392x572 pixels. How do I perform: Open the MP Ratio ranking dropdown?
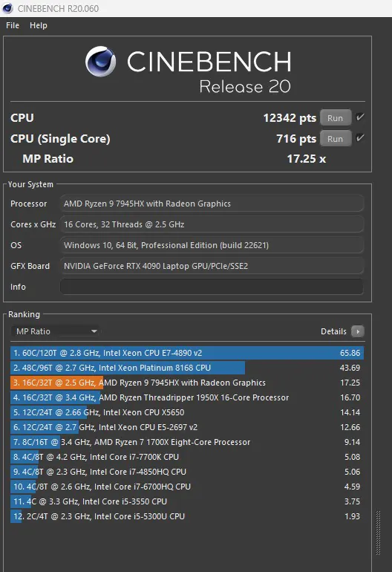click(56, 331)
